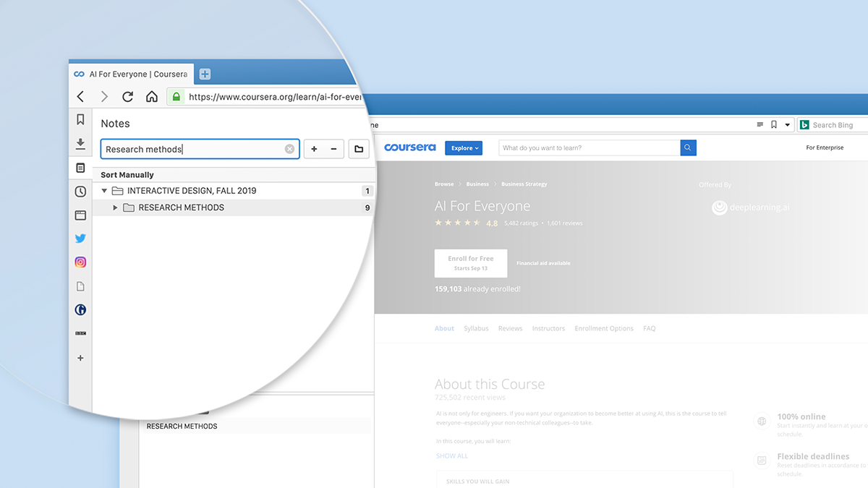Click the coursera.org address field
The image size is (868, 488).
pos(274,96)
